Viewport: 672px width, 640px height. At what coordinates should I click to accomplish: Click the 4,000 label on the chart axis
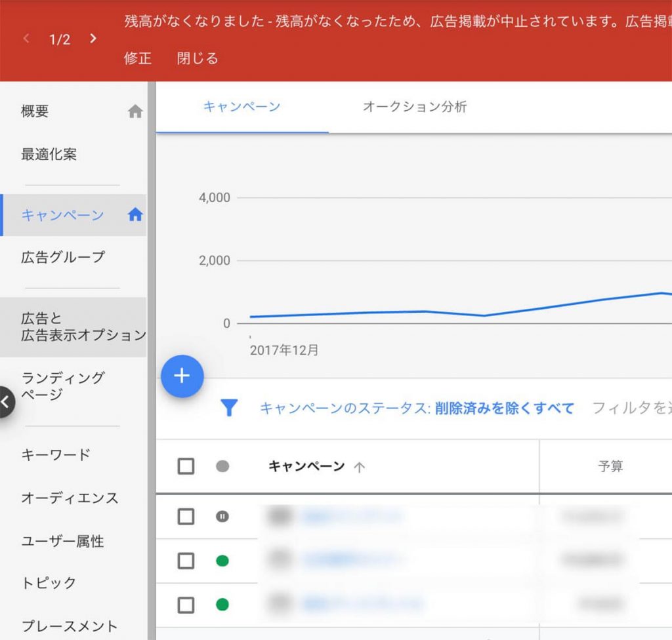click(215, 197)
